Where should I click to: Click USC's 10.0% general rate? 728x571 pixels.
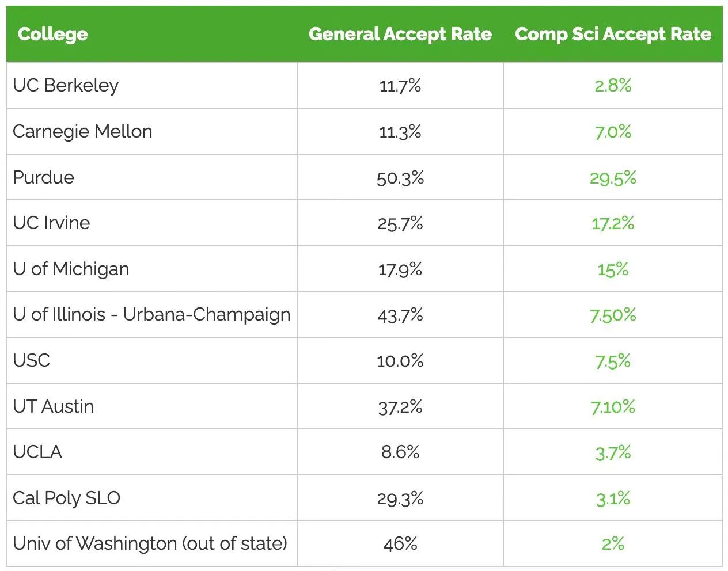[x=400, y=361]
